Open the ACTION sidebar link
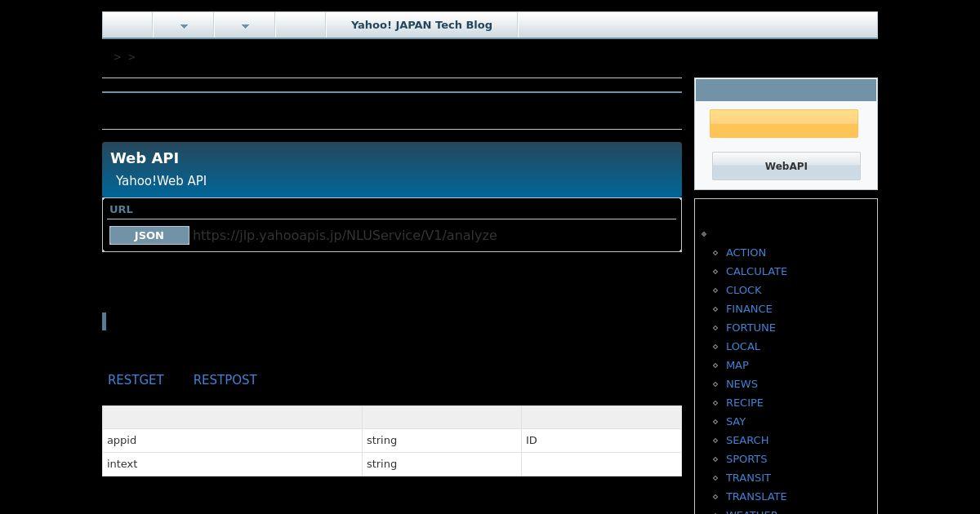 pos(746,252)
